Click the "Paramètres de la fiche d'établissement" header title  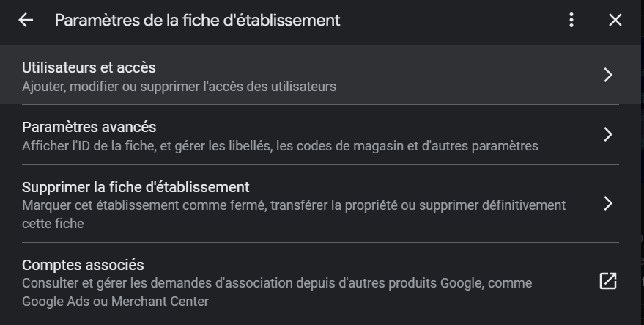coord(197,21)
